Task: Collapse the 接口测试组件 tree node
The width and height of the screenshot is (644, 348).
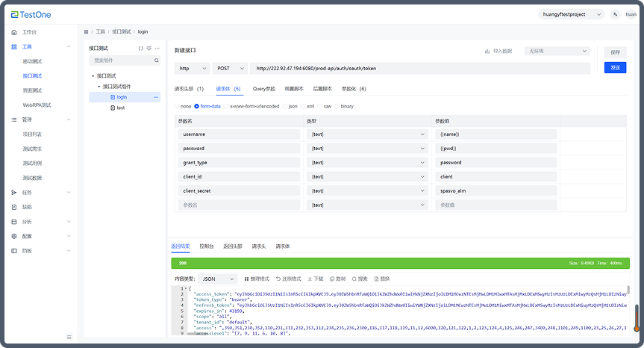Action: pyautogui.click(x=99, y=87)
